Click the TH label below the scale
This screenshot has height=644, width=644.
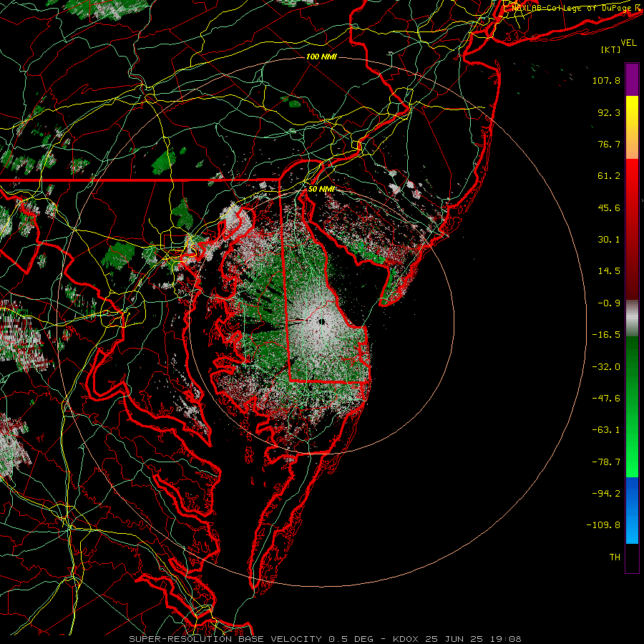615,557
